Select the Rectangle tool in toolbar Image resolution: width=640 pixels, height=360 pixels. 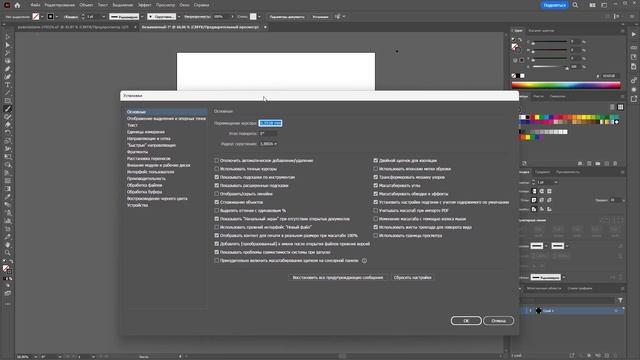pos(8,100)
